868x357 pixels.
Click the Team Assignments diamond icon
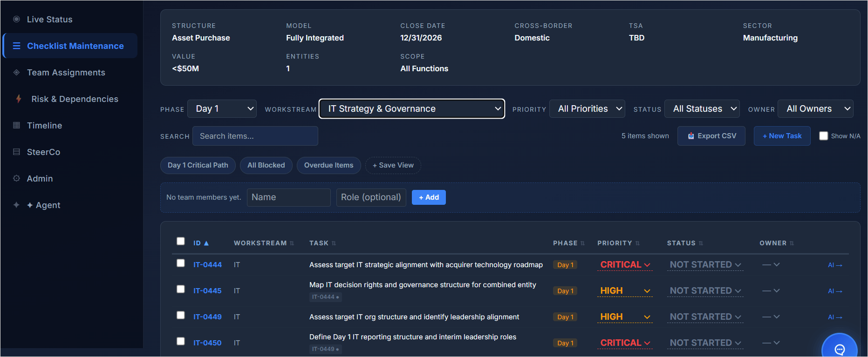coord(16,72)
